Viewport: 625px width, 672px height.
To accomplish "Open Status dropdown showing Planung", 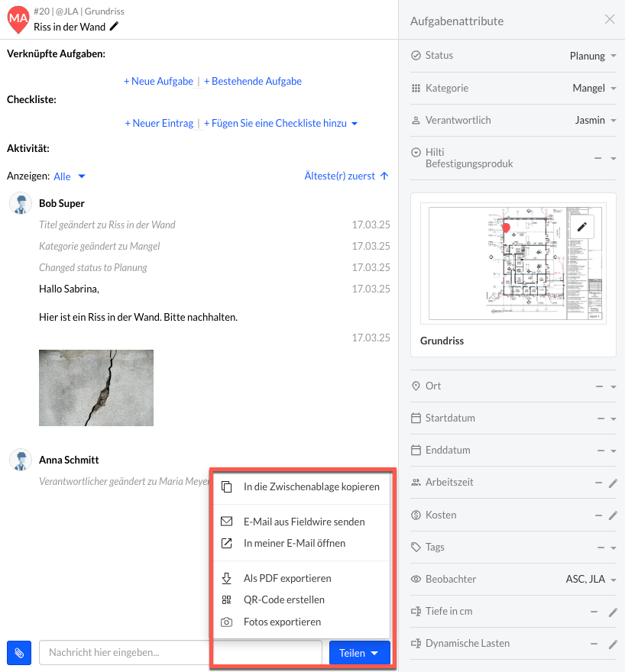I will tap(593, 56).
